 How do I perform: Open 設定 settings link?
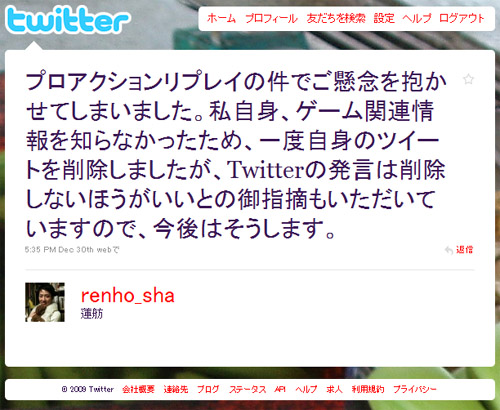tap(384, 18)
